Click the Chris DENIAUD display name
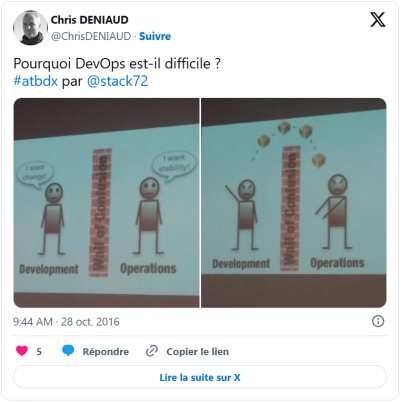The image size is (400, 402). 89,20
